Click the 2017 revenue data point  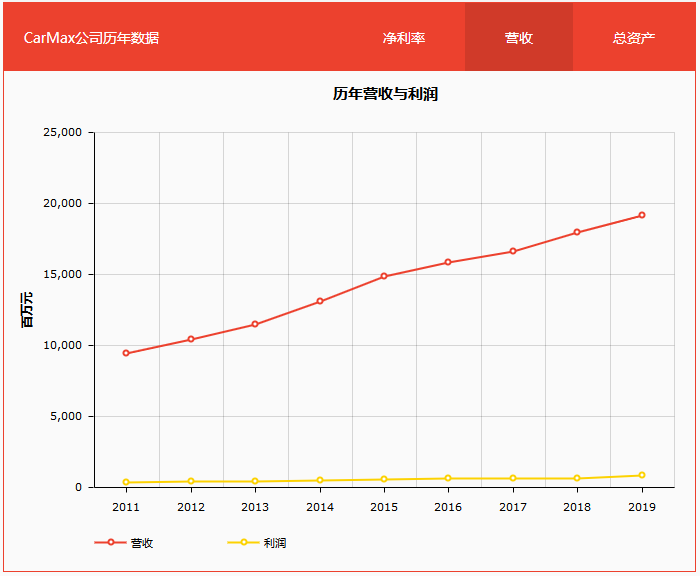[x=513, y=251]
